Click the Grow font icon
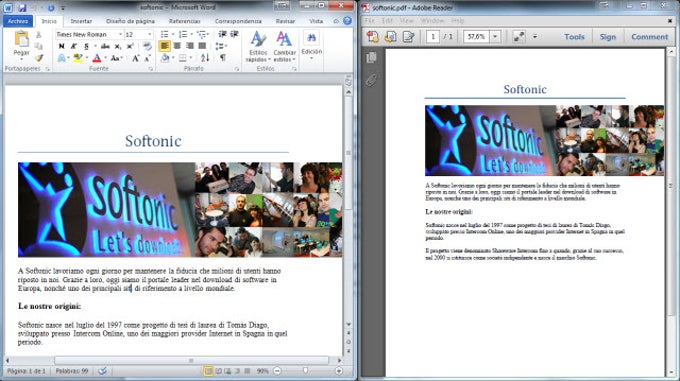This screenshot has width=680, height=381. click(x=136, y=58)
